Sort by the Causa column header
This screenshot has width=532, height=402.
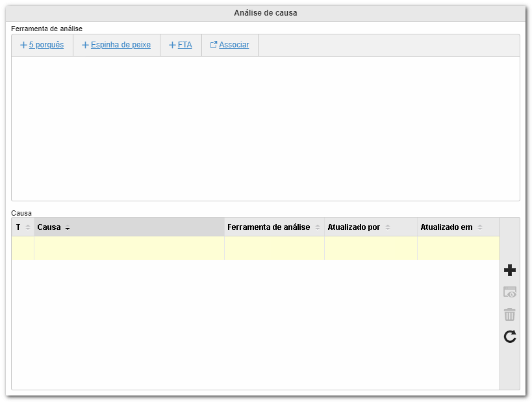[x=129, y=227]
